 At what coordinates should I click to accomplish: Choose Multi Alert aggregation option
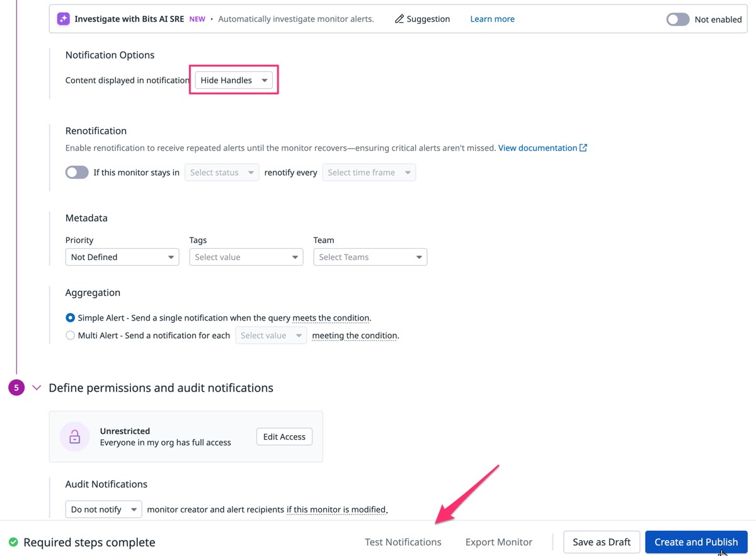70,335
